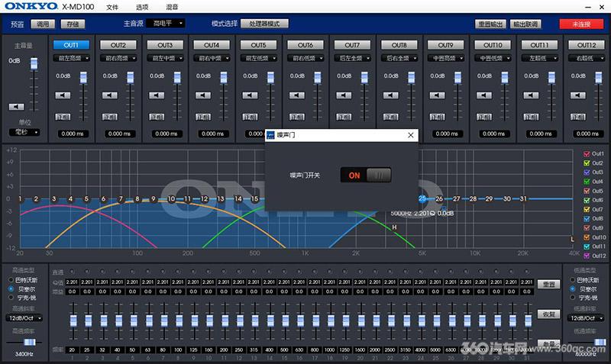Click the 调用 preset recall button
The image size is (611, 364).
tap(43, 24)
